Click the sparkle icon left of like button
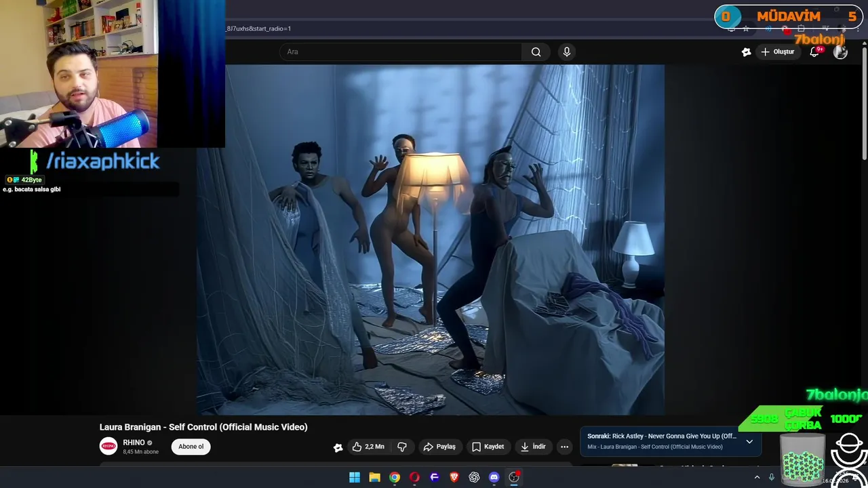The width and height of the screenshot is (868, 488). [338, 447]
